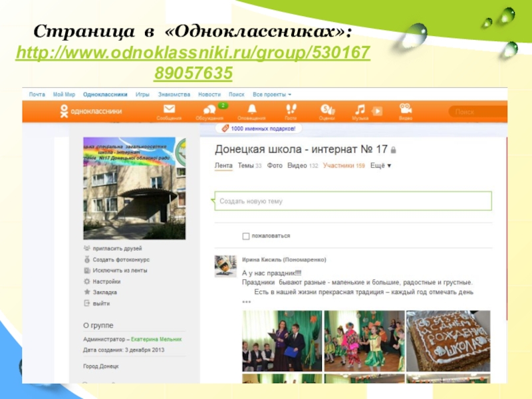Open 'Игры' in top portal bar

142,94
